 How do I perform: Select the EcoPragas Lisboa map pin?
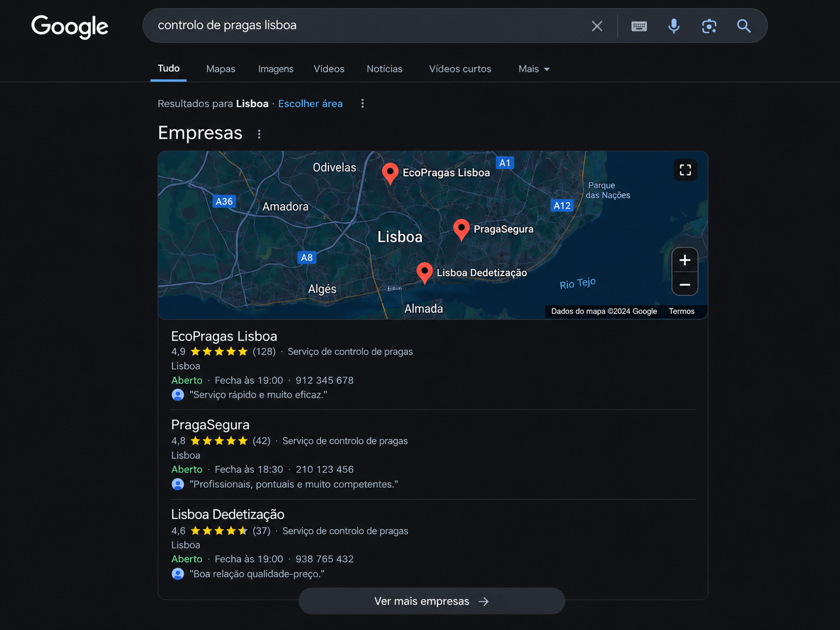click(x=390, y=173)
